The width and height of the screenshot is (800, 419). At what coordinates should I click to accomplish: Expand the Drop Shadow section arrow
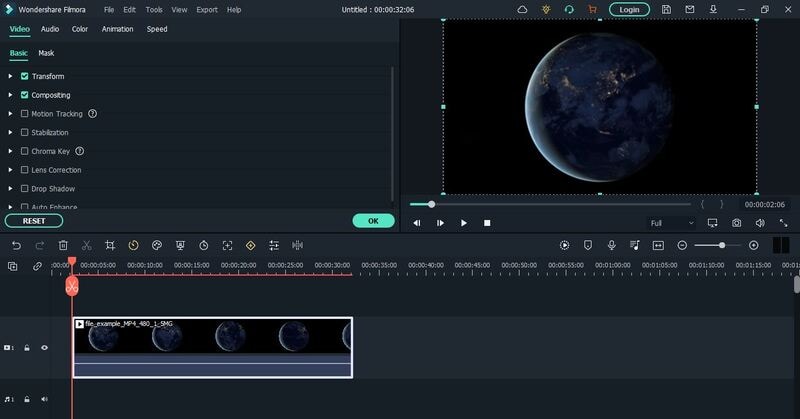10,188
